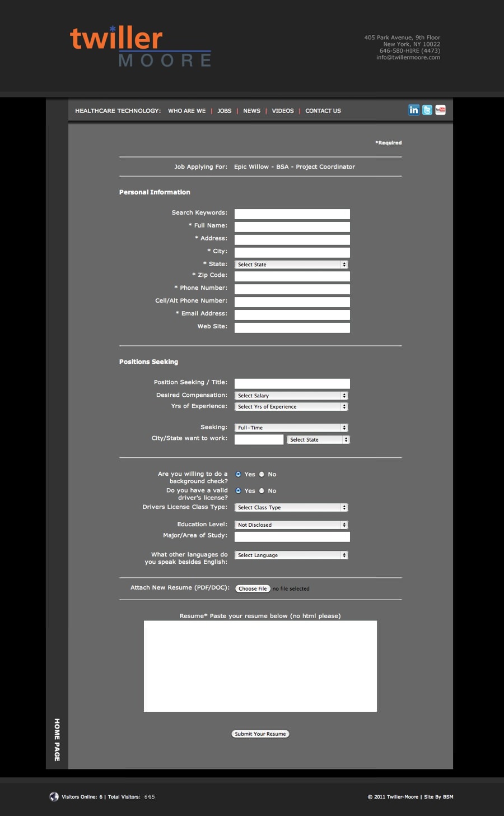Follow the Site By BSM footer link

pos(439,797)
